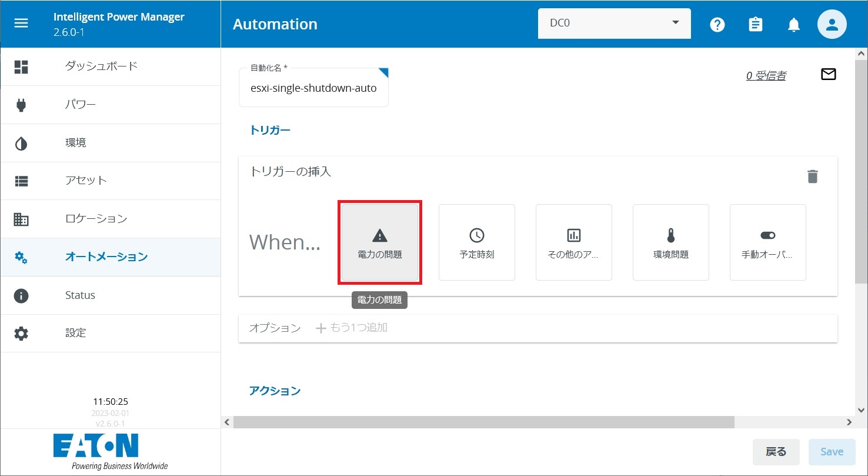This screenshot has width=868, height=476.
Task: Open 設定 settings in sidebar
Action: (x=75, y=333)
